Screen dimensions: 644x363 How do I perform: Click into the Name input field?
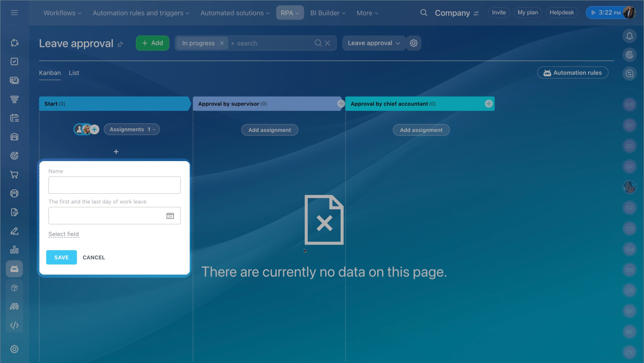114,185
